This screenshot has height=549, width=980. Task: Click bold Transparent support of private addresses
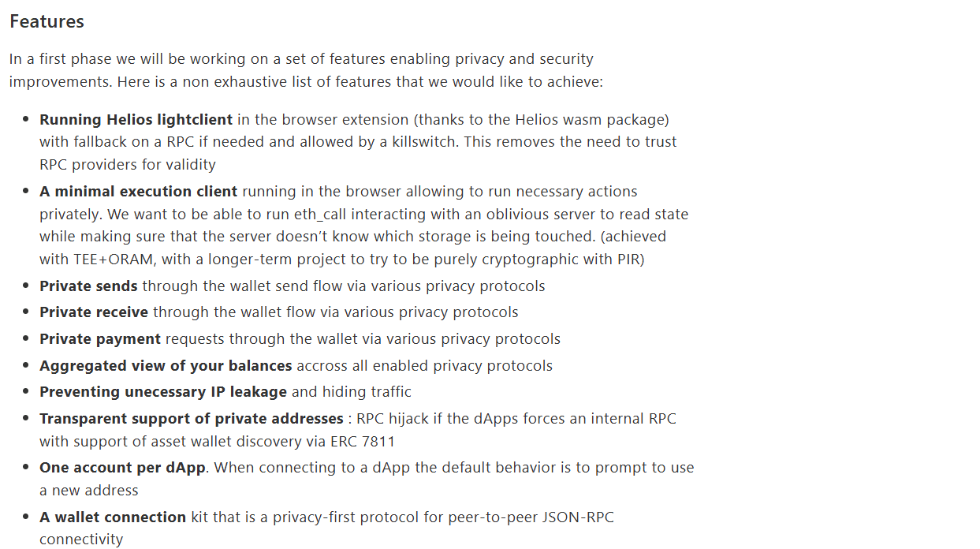191,419
